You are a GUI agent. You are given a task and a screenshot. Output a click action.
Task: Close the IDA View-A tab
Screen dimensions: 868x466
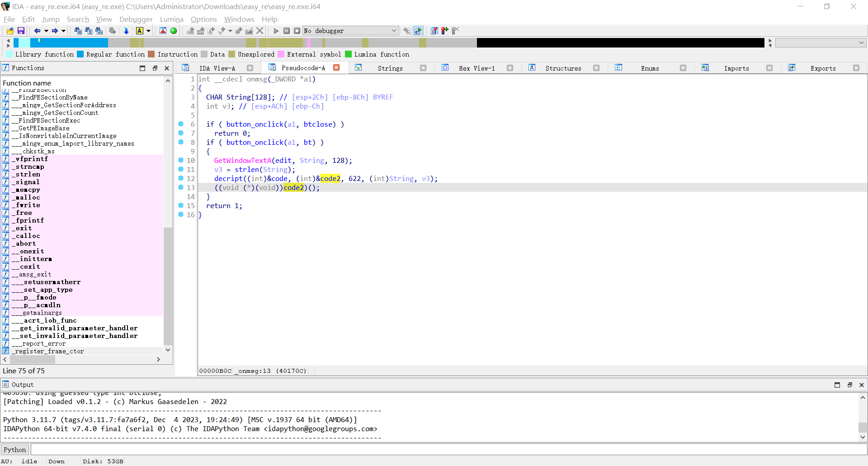click(x=250, y=68)
